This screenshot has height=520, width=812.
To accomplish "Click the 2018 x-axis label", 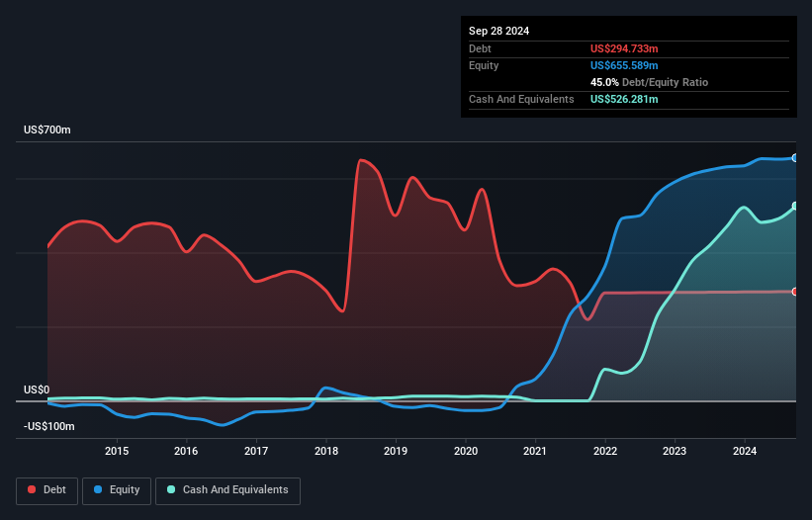I will pos(326,451).
